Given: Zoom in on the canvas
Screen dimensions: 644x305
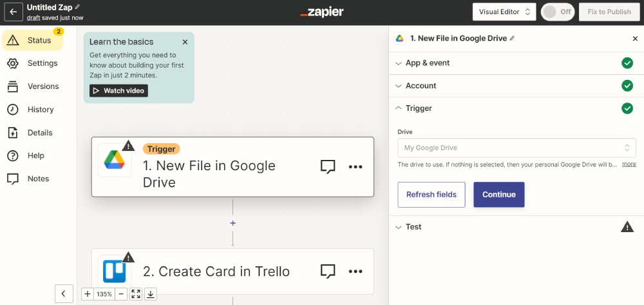Looking at the screenshot, I should click(88, 294).
